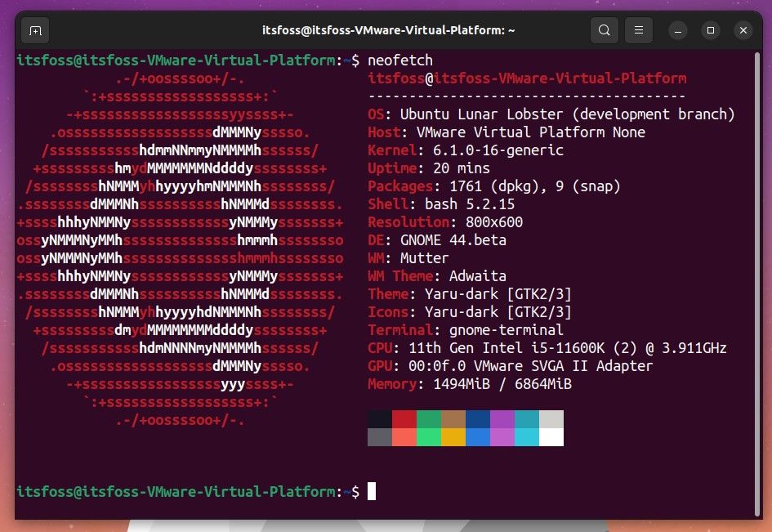The width and height of the screenshot is (772, 532).
Task: Click the GPU VMware SVGA II line
Action: pos(511,366)
